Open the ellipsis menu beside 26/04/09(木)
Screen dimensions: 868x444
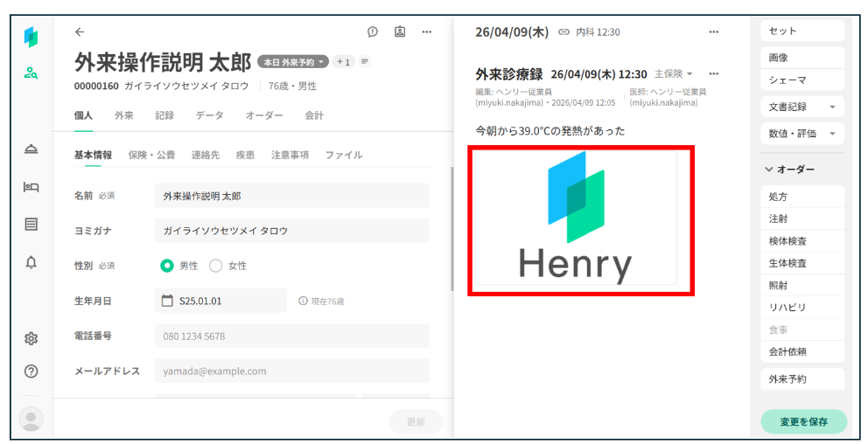click(x=713, y=32)
